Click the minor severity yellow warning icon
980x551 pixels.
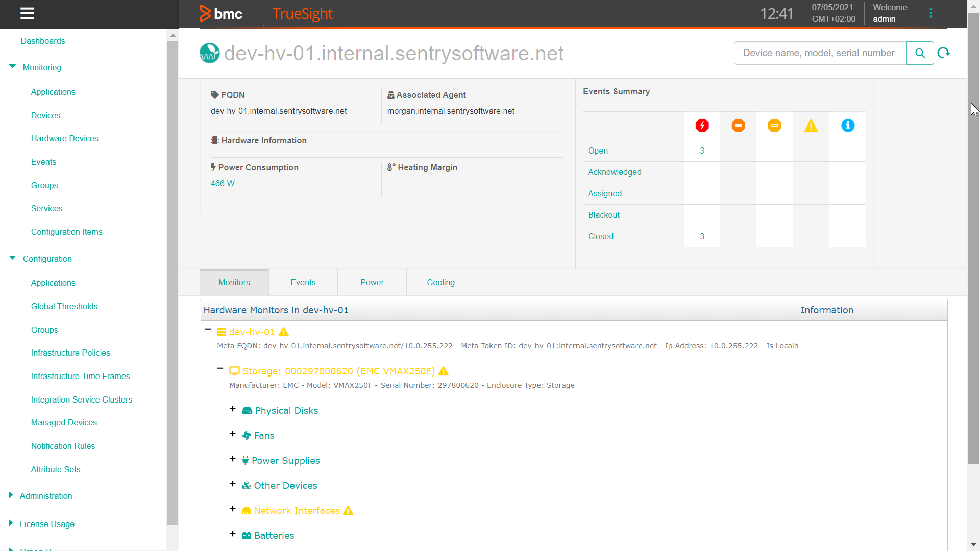(811, 126)
